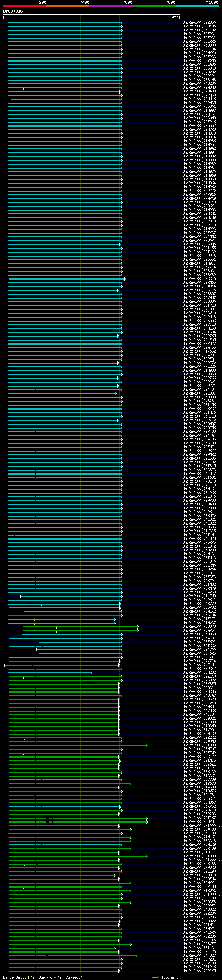The image size is (222, 980).
Task: Click the UniRef100_Q8H707 hit label
Action: 199,749
